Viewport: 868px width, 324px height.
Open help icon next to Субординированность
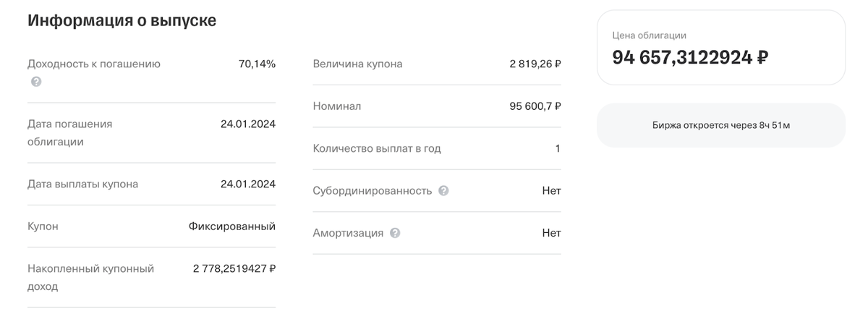443,191
